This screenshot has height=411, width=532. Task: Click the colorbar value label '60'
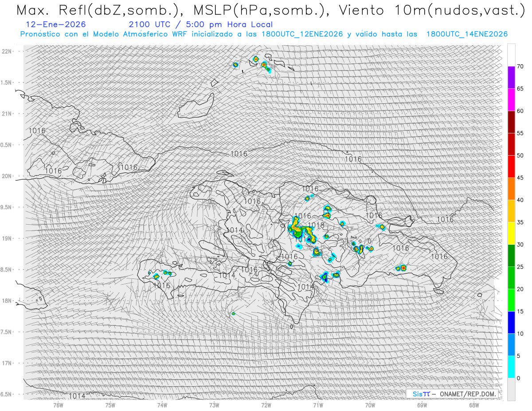click(x=520, y=111)
